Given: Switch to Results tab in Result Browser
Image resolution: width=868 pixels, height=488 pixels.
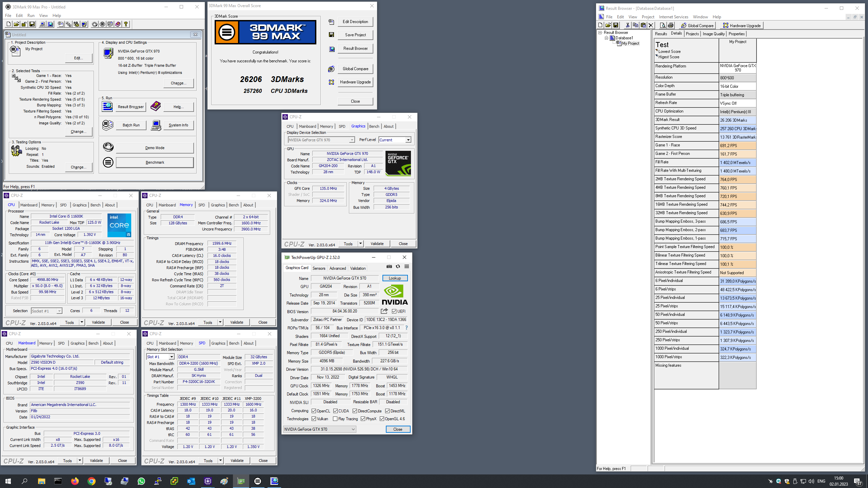Looking at the screenshot, I should pyautogui.click(x=661, y=34).
